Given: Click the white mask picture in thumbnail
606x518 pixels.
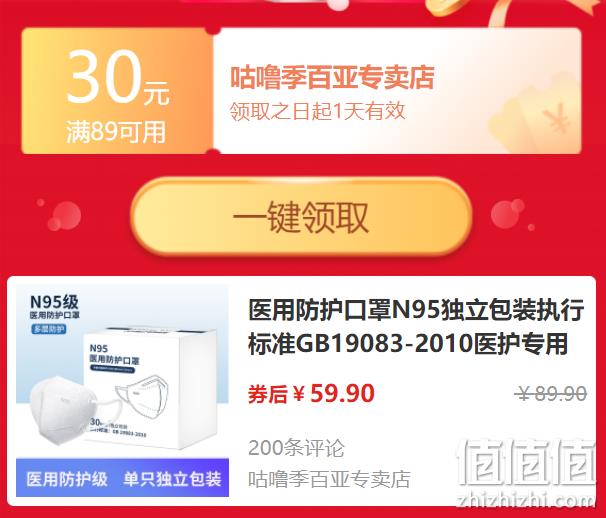Looking at the screenshot, I should point(64,411).
